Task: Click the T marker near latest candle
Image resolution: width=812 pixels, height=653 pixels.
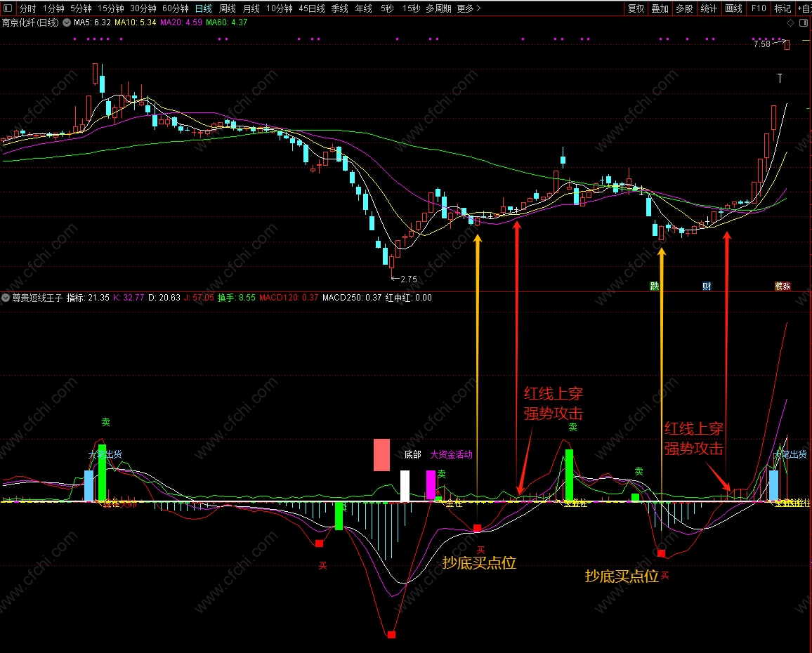Action: (780, 78)
